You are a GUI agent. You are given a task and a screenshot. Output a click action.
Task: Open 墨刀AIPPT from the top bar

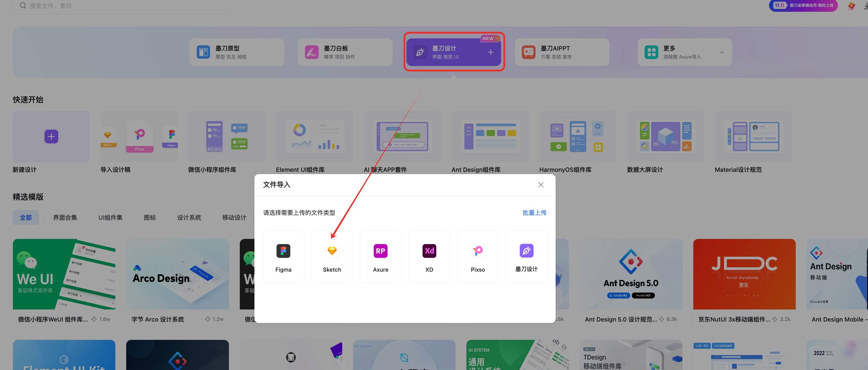[x=561, y=52]
